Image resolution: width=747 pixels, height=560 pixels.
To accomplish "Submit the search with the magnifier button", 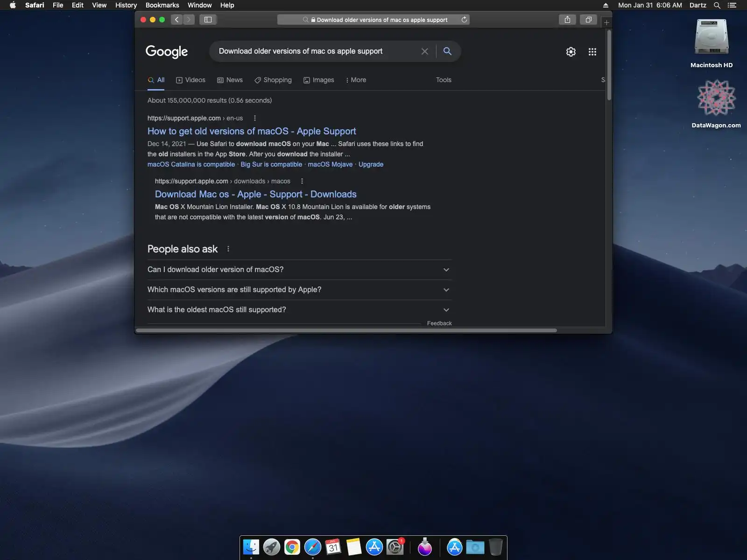I will point(447,51).
